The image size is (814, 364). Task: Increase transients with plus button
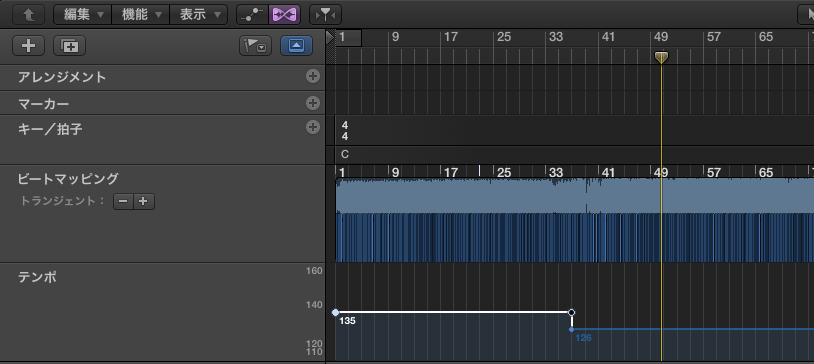pos(144,201)
